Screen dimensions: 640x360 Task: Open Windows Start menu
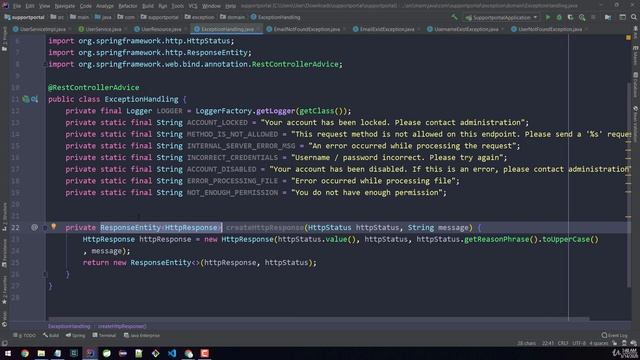tap(8, 353)
